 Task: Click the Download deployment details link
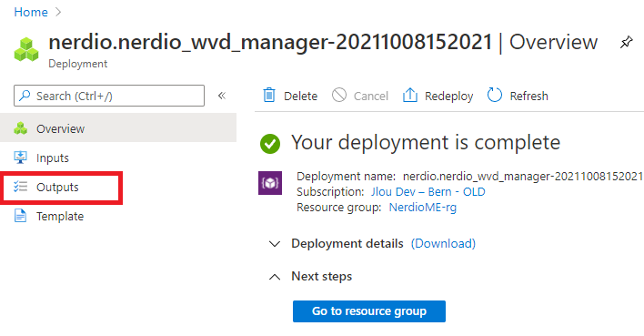coord(443,243)
